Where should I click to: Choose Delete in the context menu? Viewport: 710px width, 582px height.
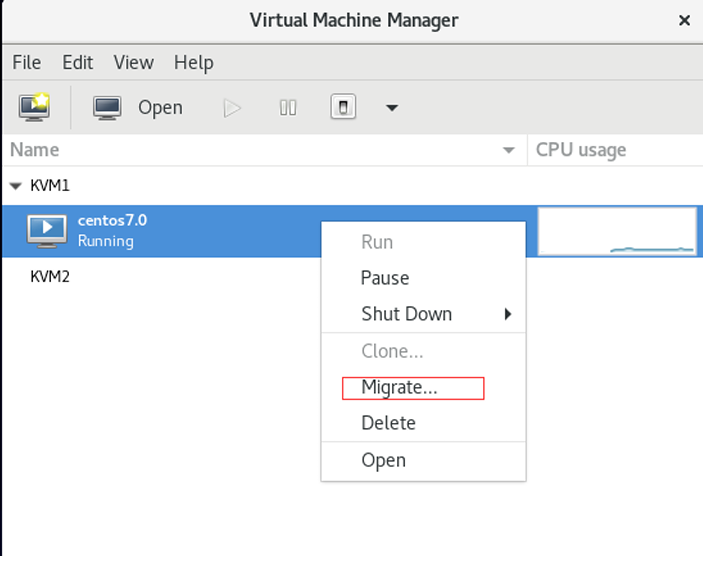pyautogui.click(x=423, y=423)
